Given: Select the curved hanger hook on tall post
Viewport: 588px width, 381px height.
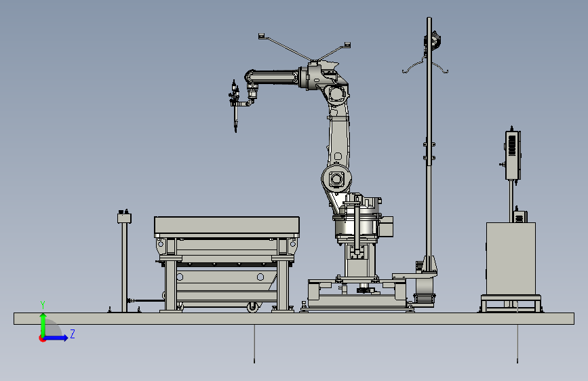Looking at the screenshot, I should 425,66.
